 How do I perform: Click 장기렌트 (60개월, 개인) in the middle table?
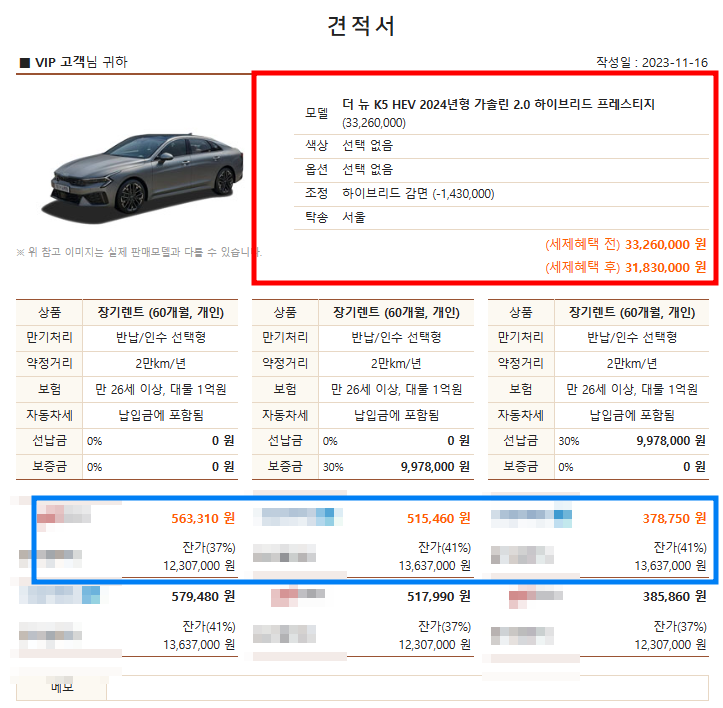[x=396, y=313]
